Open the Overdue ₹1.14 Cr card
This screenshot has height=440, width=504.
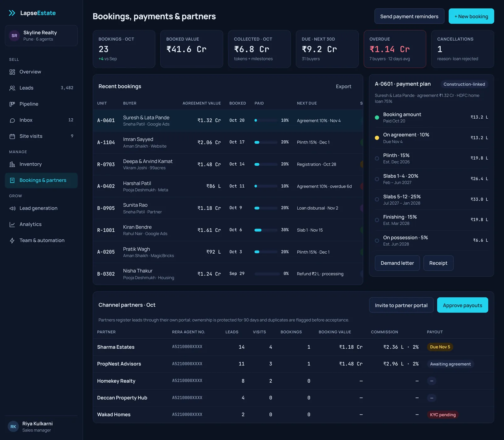pos(395,49)
